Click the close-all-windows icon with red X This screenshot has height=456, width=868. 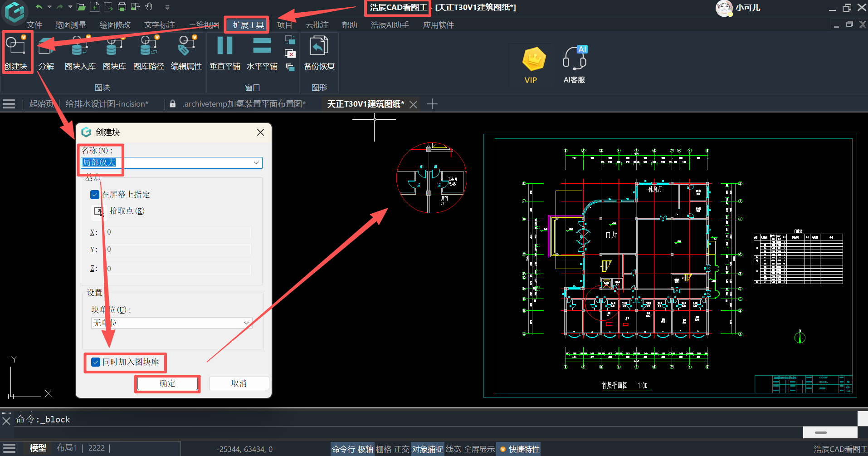click(290, 54)
